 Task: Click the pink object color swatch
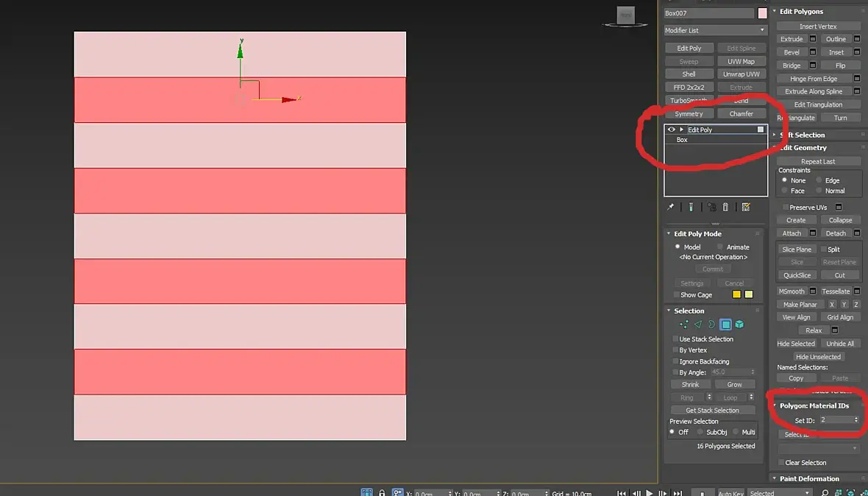click(x=762, y=13)
